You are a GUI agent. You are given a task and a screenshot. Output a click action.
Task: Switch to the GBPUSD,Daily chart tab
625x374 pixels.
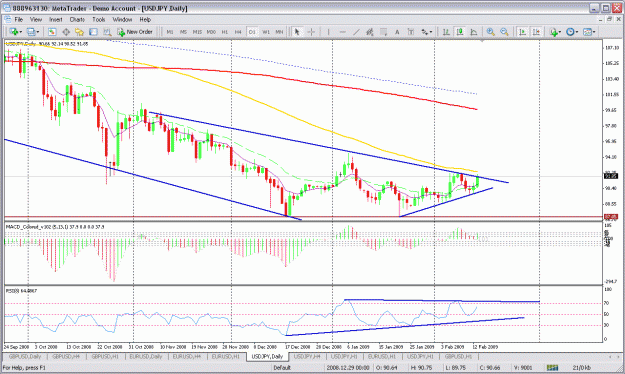coord(25,356)
